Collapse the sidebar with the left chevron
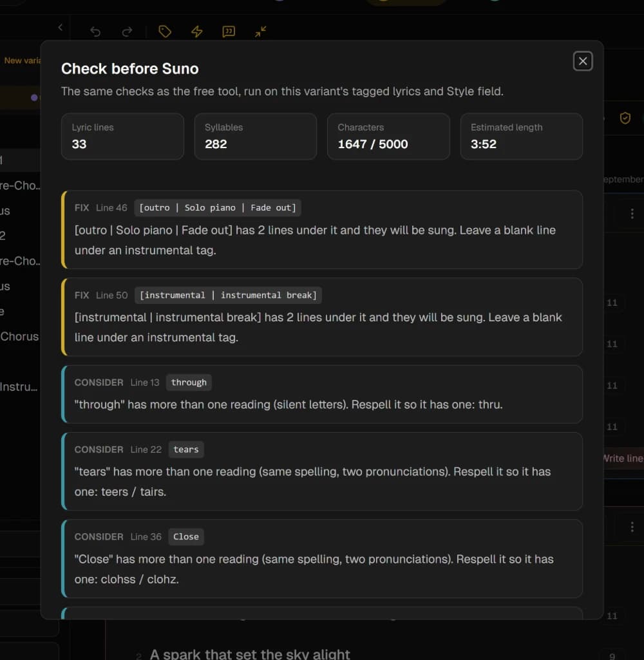The height and width of the screenshot is (660, 644). pos(61,27)
